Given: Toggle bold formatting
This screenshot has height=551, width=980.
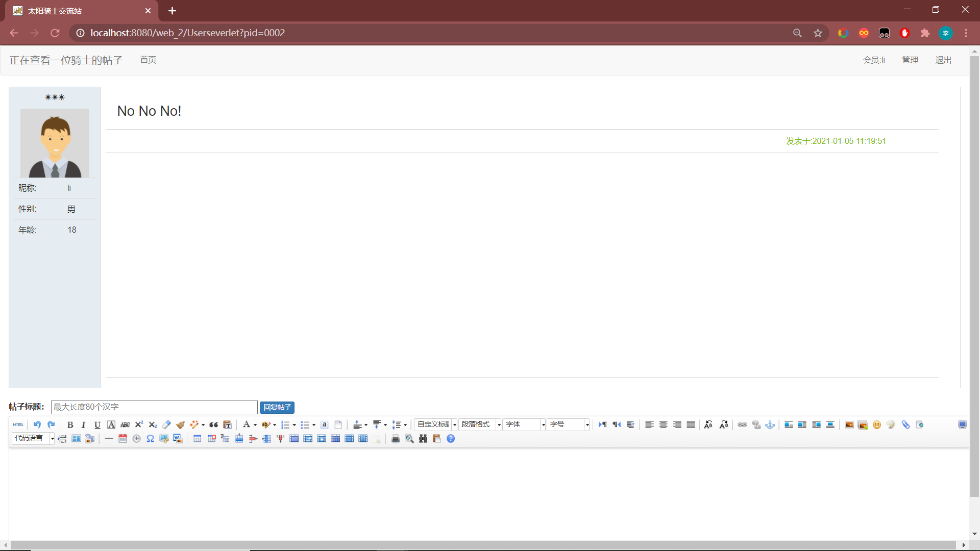Looking at the screenshot, I should tap(70, 424).
